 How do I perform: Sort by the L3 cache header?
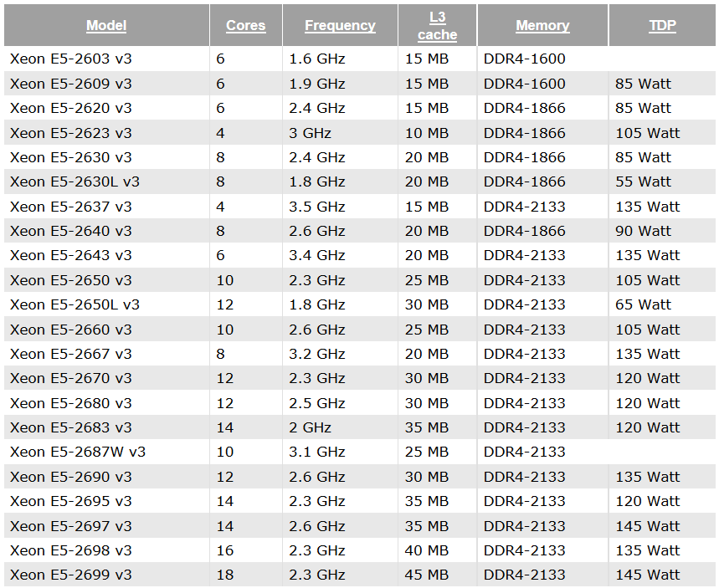click(438, 26)
